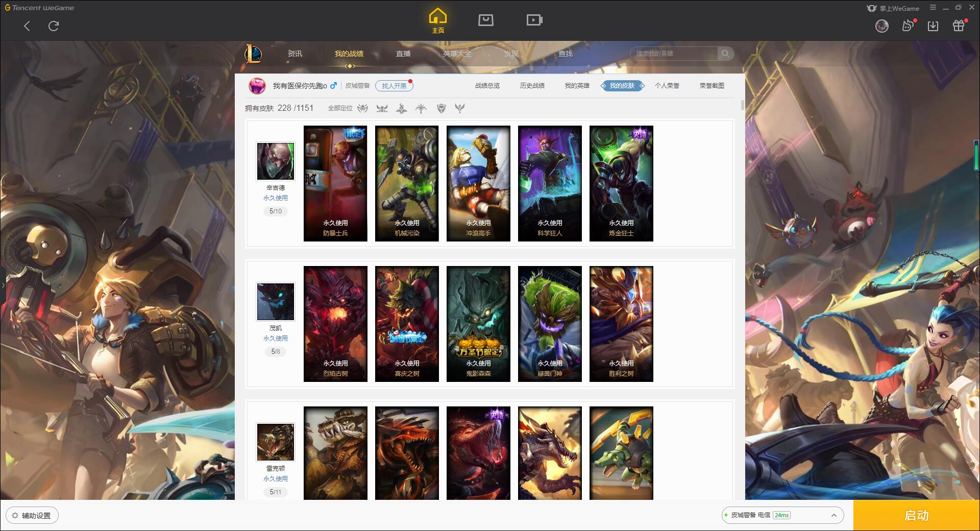Open the 我的英雄 section
The image size is (980, 531).
point(577,86)
